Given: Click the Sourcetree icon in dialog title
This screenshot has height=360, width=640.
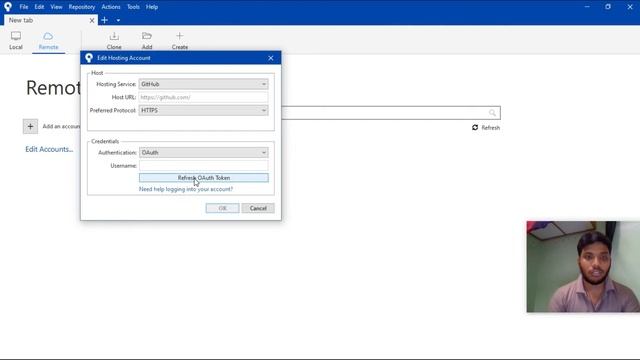Looking at the screenshot, I should pos(89,58).
